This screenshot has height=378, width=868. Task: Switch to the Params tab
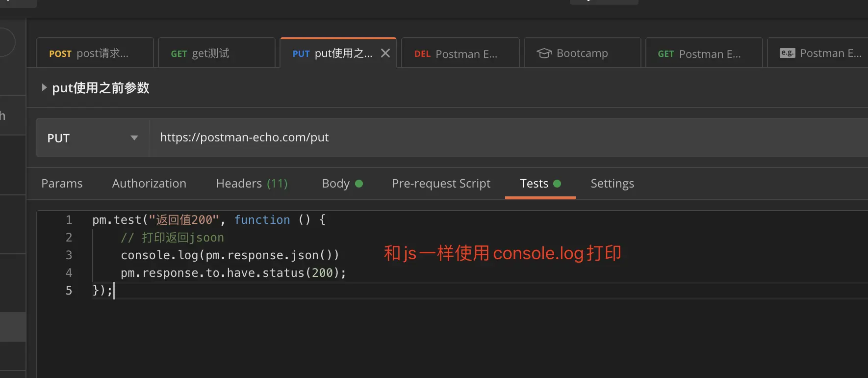(x=62, y=184)
